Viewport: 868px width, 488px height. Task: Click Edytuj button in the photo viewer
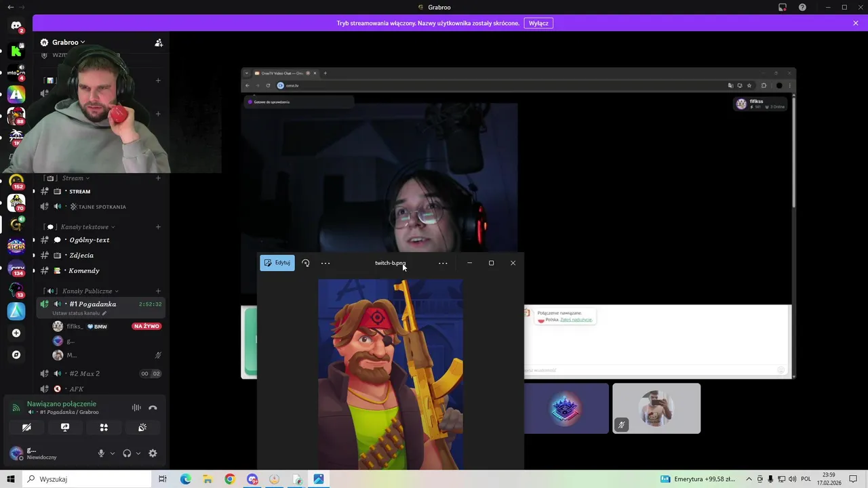pos(277,263)
